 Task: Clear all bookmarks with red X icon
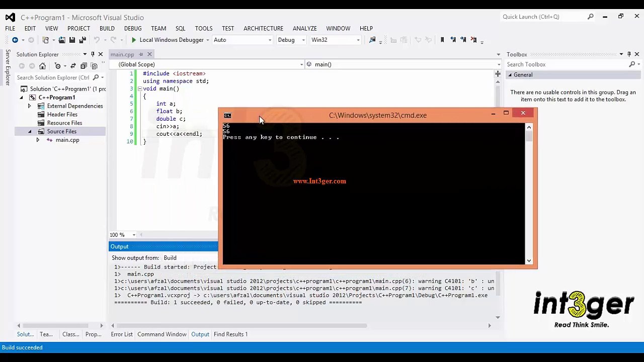[x=474, y=40]
